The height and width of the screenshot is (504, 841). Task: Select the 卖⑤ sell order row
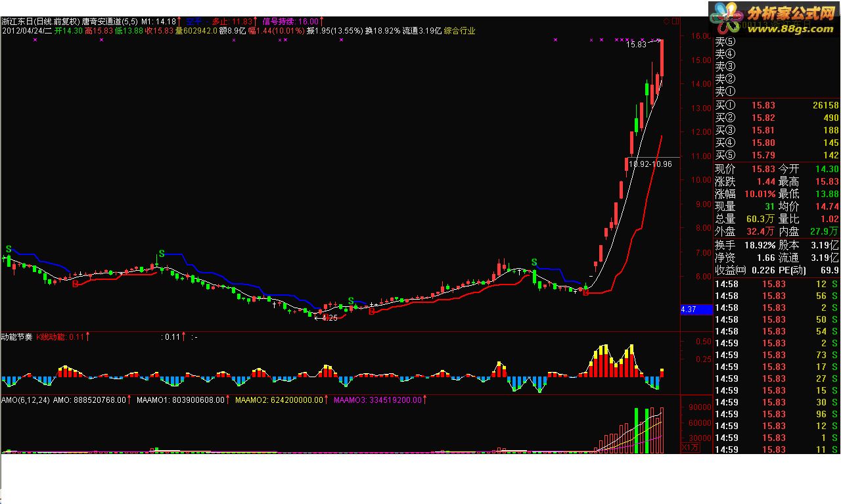point(777,42)
